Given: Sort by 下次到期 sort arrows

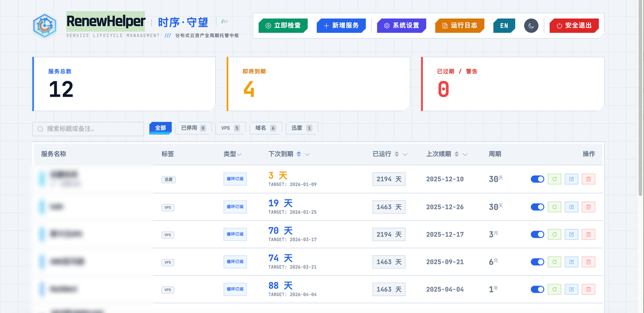Looking at the screenshot, I should tap(299, 154).
